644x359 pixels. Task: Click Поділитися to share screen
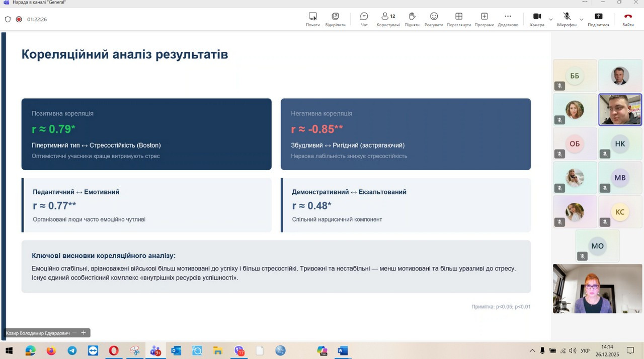coord(598,19)
